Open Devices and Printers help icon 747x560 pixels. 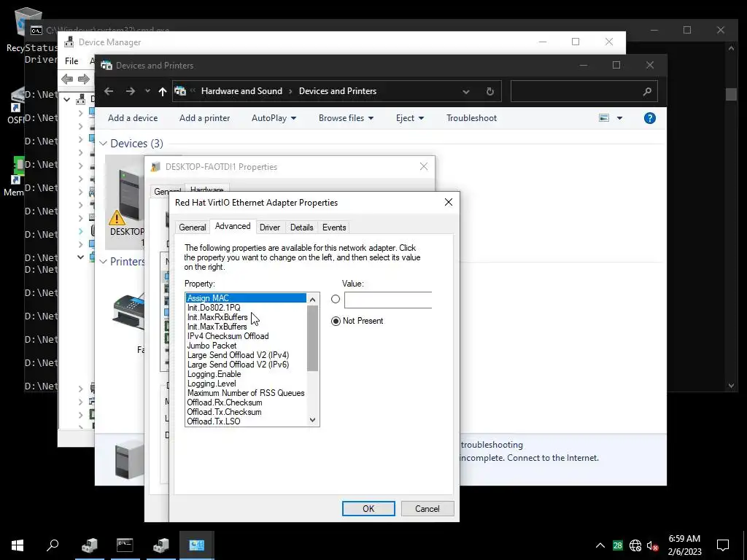pyautogui.click(x=650, y=118)
